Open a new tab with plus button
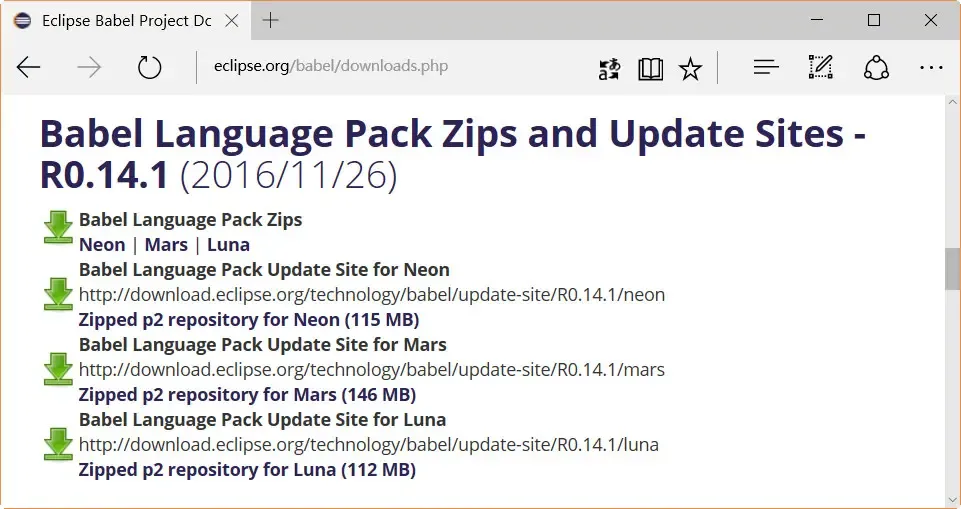 (270, 21)
